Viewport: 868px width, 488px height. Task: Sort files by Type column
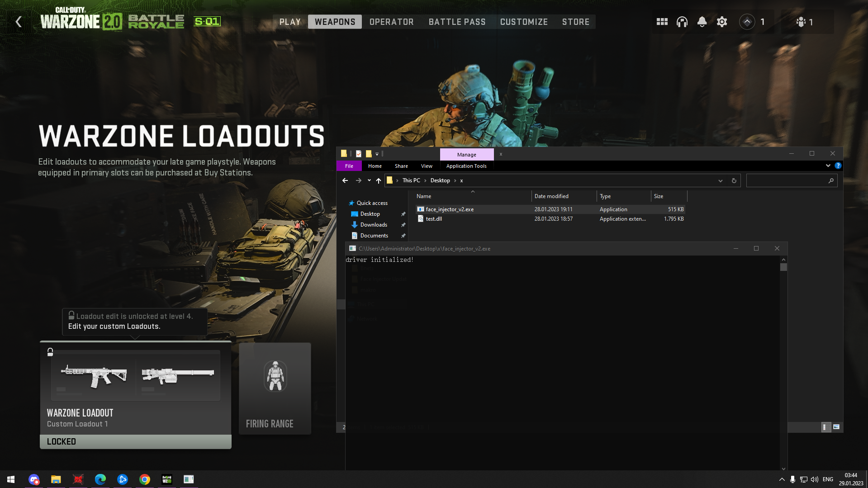624,196
